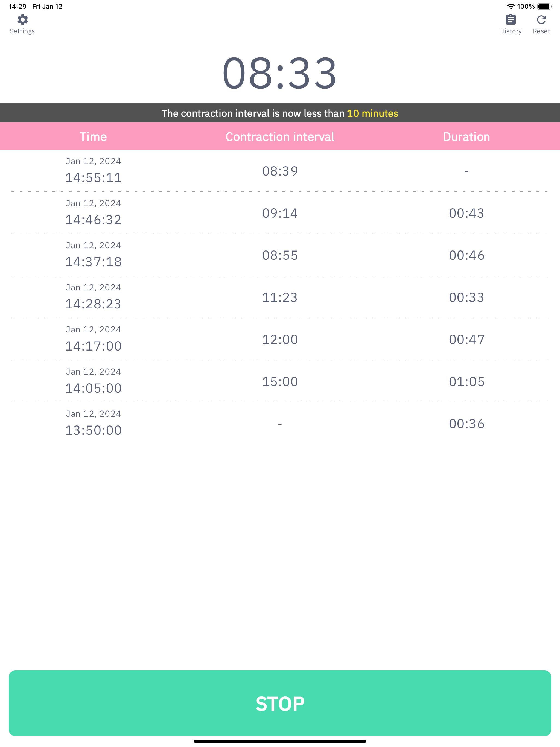Image resolution: width=560 pixels, height=747 pixels.
Task: Tap the large 08:33 timer display
Action: (x=280, y=73)
